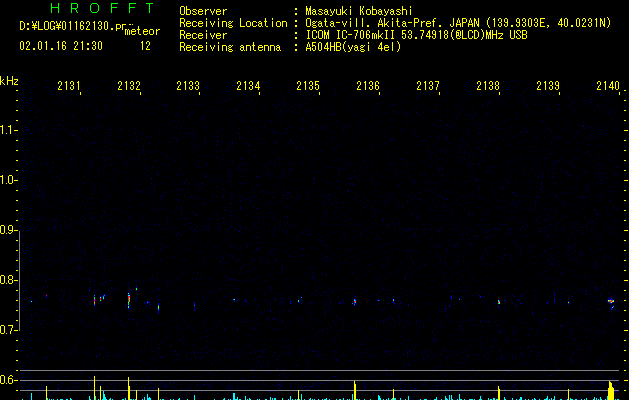Screen dimensions: 629x400
Task: Select observer name Masayuki Kobayashi
Action: [359, 11]
